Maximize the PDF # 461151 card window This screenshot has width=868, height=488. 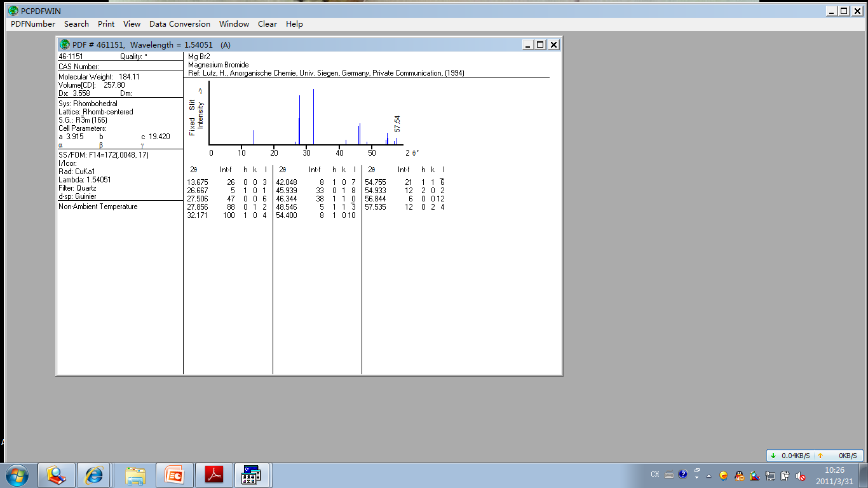point(541,44)
